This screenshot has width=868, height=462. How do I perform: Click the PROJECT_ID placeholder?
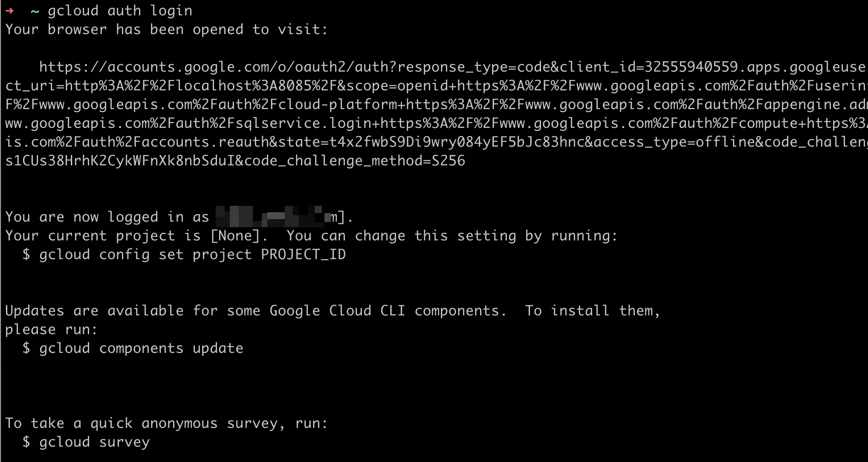coord(303,254)
